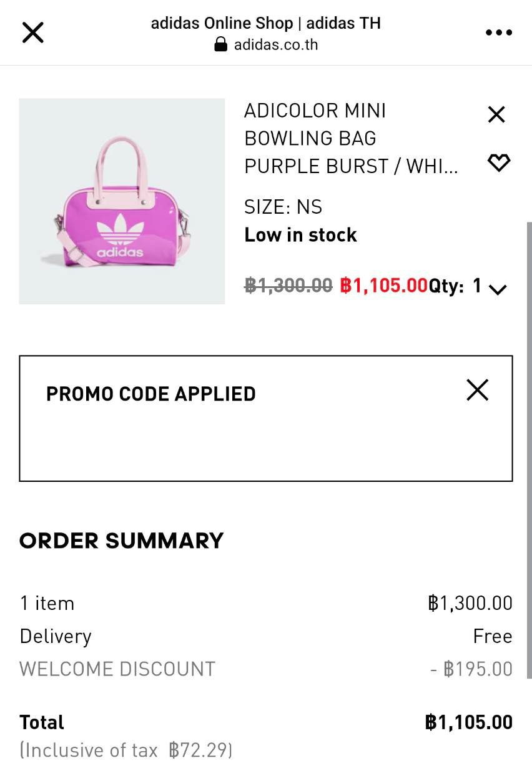Tap the Total ฿1,105.00 amount
Screen dimensions: 532x773
click(x=468, y=722)
